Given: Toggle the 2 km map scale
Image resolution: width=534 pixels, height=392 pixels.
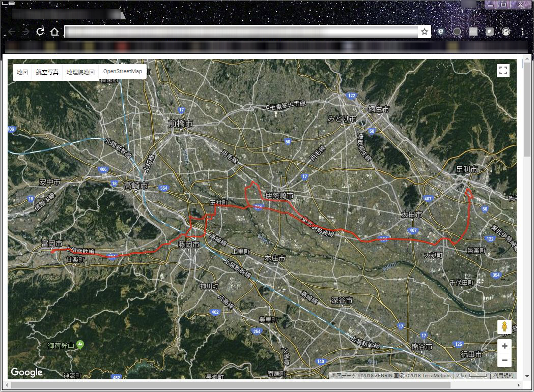Looking at the screenshot, I should pos(472,375).
